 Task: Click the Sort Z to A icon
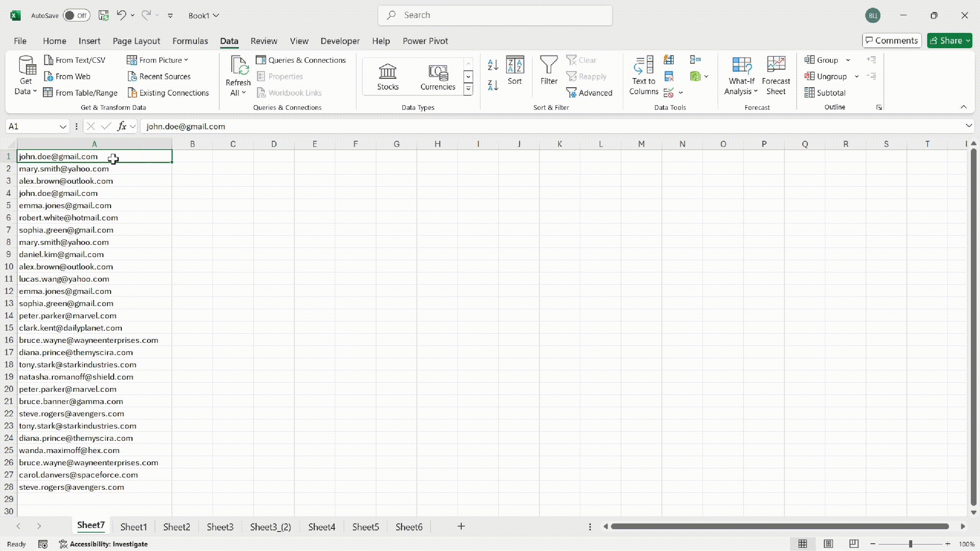[x=493, y=85]
